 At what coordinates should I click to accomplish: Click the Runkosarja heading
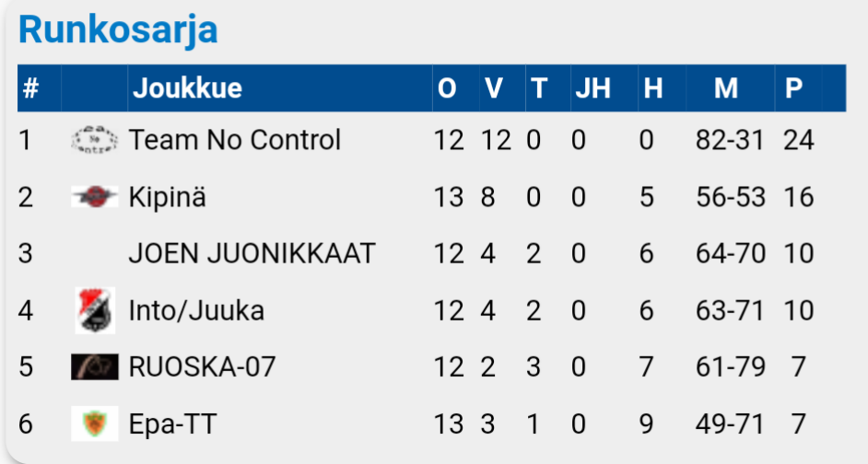click(118, 29)
